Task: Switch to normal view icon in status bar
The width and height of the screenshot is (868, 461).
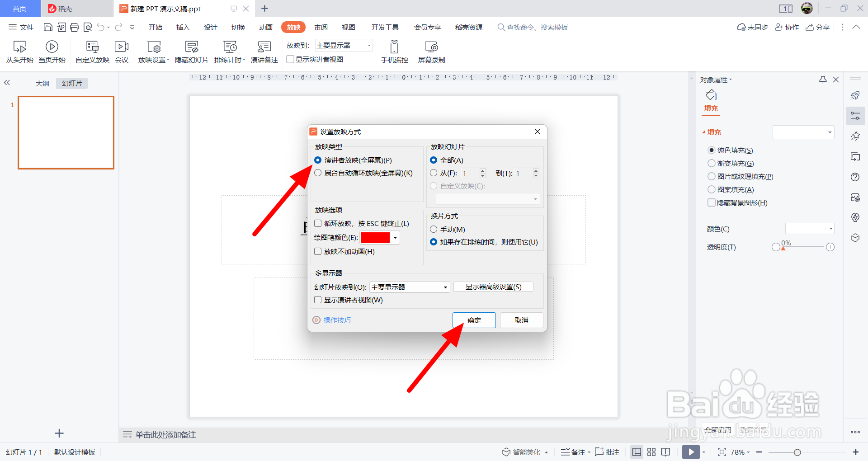Action: point(637,452)
